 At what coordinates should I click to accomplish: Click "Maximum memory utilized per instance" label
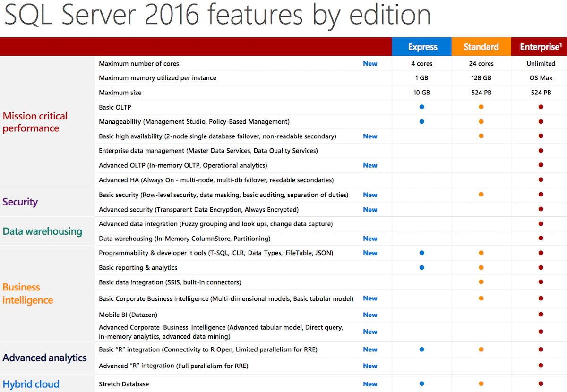(x=157, y=78)
